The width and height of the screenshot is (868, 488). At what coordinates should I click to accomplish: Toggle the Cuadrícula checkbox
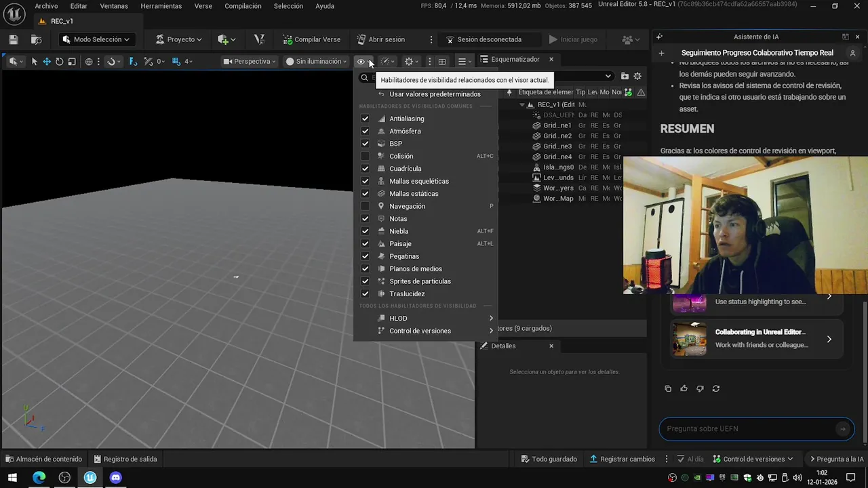[365, 169]
